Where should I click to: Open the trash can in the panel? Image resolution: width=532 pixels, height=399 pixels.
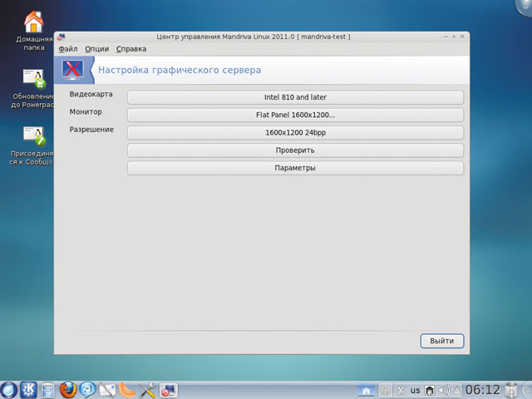[x=510, y=390]
